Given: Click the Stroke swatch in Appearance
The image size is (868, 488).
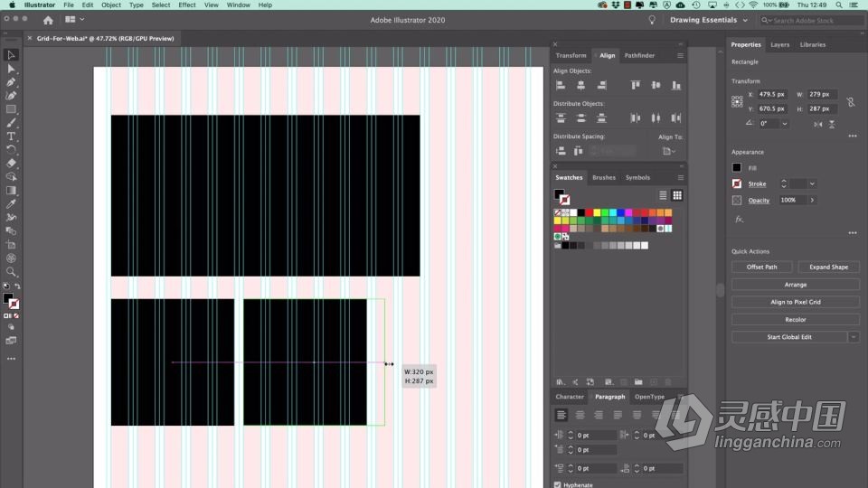Looking at the screenshot, I should [737, 183].
